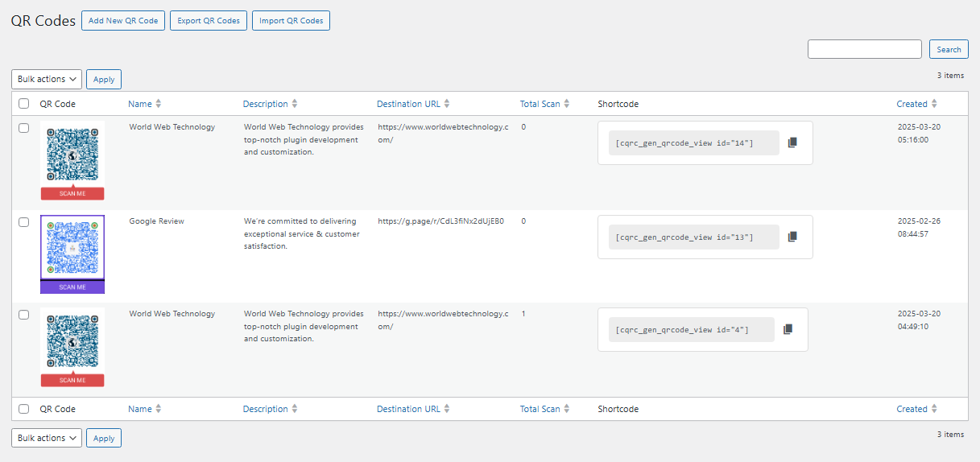Sort by Name using top header arrows

click(159, 104)
